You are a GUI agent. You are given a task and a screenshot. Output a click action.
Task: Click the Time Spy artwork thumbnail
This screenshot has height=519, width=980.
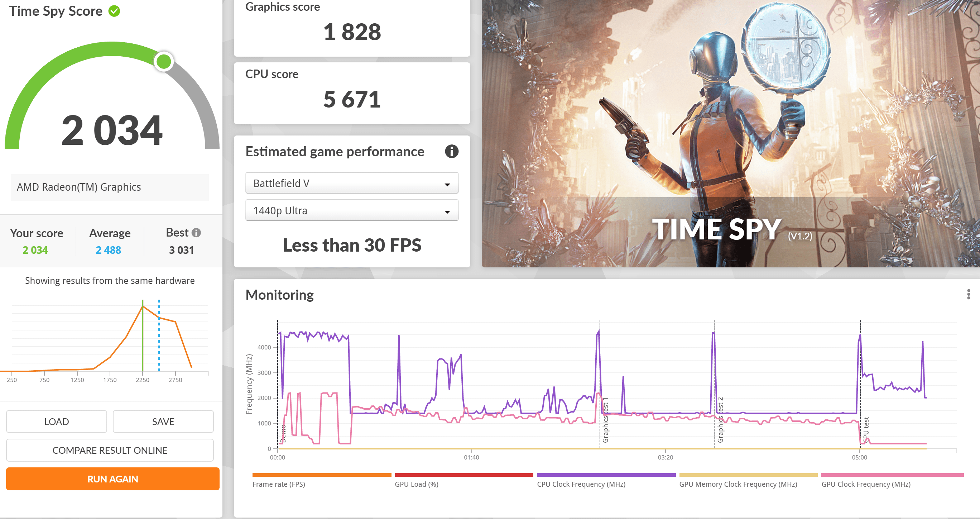pyautogui.click(x=730, y=133)
